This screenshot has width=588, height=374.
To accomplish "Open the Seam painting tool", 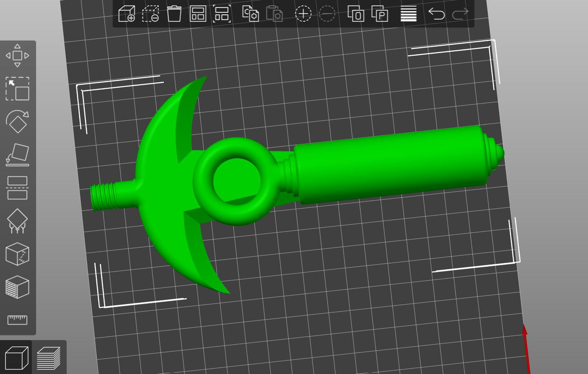I will click(x=17, y=254).
